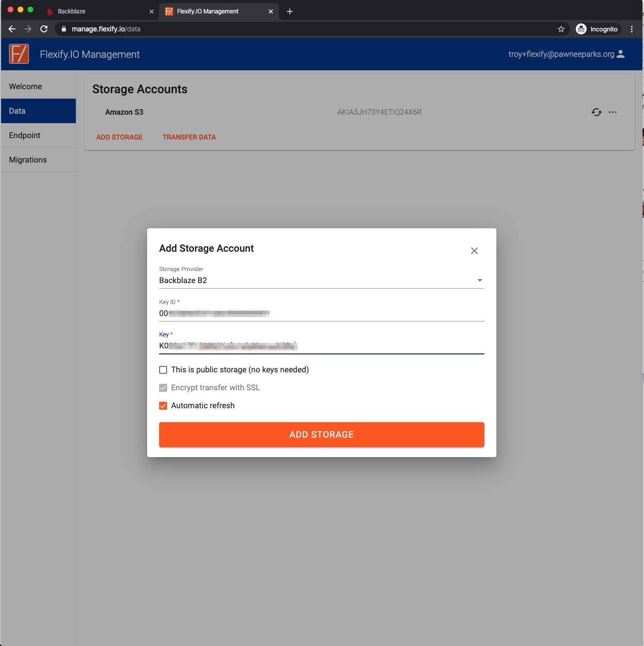
Task: Go back in browser history
Action: point(12,29)
